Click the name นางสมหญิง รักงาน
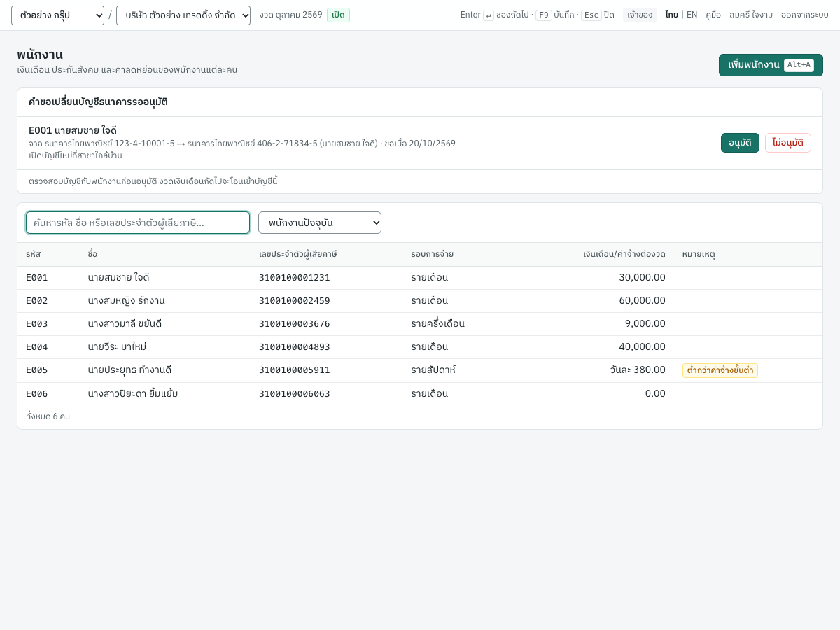 pyautogui.click(x=127, y=300)
